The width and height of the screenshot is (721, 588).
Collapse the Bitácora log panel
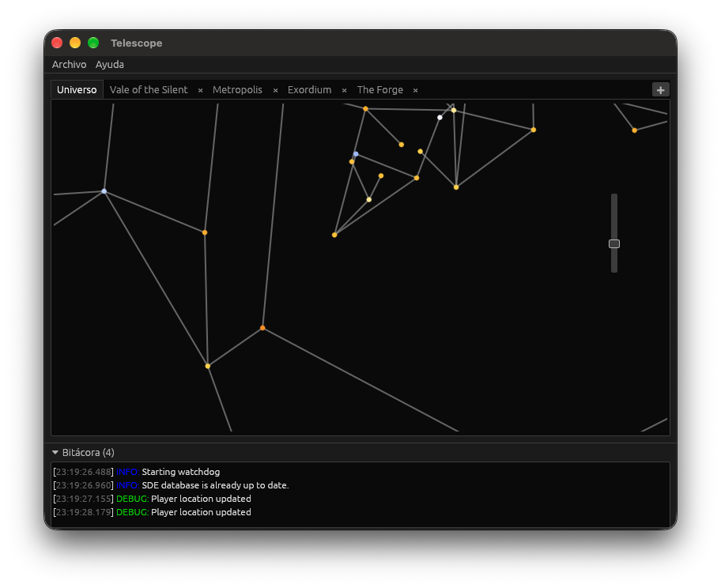tap(55, 452)
